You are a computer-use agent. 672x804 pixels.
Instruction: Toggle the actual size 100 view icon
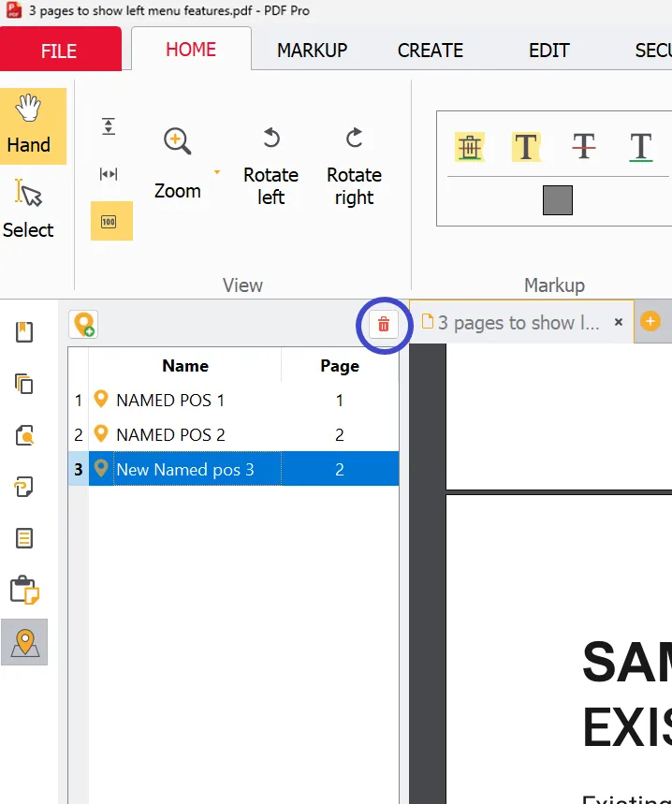[x=111, y=221]
